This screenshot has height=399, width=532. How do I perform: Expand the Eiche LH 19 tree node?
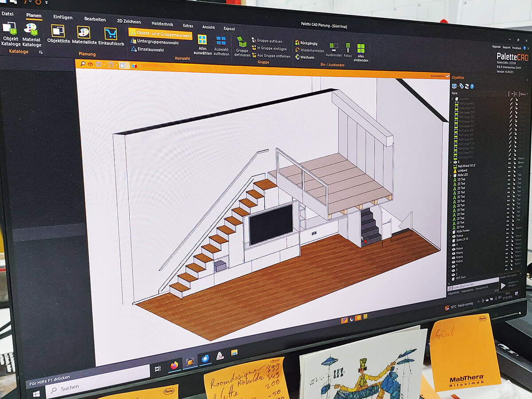(x=449, y=241)
